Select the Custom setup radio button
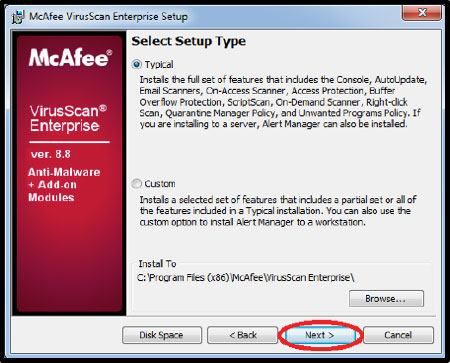This screenshot has height=363, width=450. [136, 183]
